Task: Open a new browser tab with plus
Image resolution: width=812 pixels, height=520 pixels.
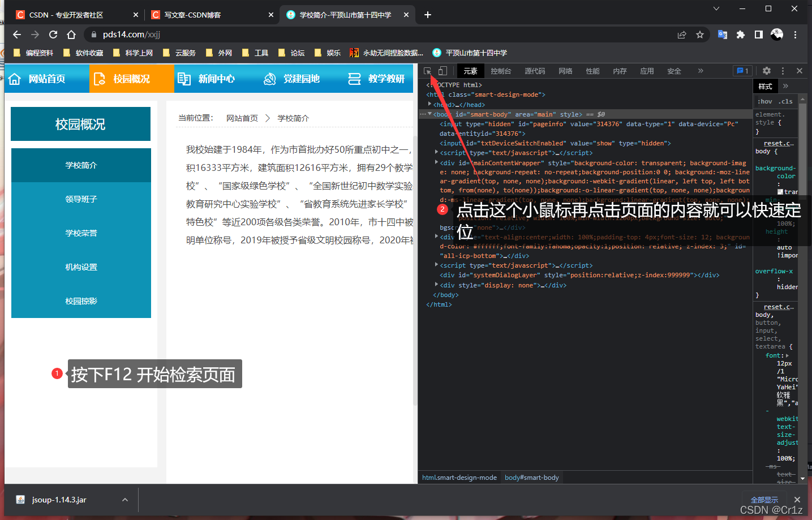Action: (428, 15)
